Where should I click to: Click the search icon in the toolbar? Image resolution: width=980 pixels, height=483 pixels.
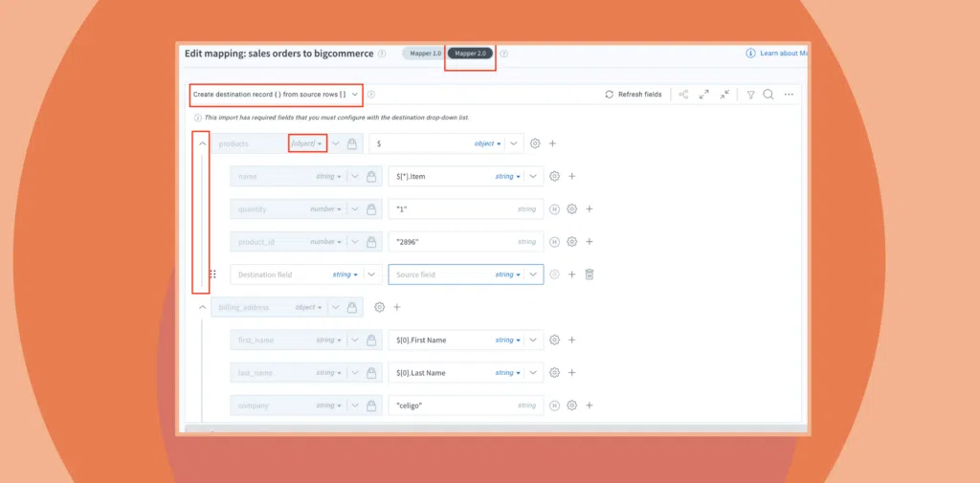[768, 95]
